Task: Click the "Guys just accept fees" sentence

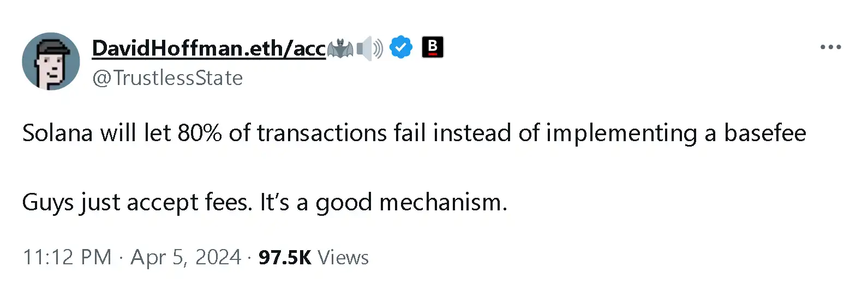Action: click(136, 202)
